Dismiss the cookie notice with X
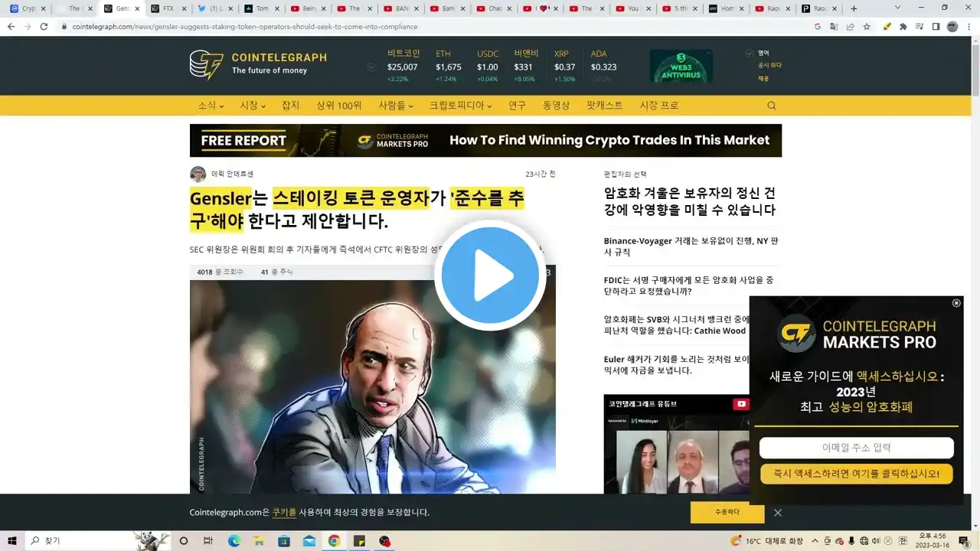 tap(778, 513)
